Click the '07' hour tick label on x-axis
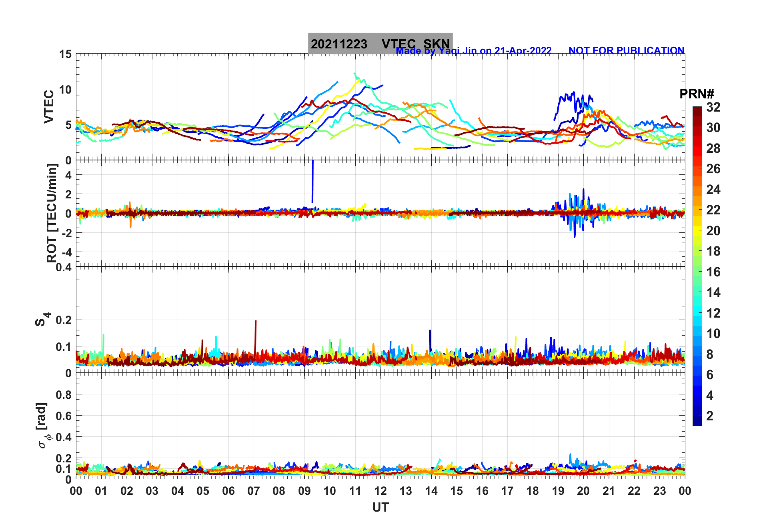This screenshot has width=761, height=532. tap(254, 491)
